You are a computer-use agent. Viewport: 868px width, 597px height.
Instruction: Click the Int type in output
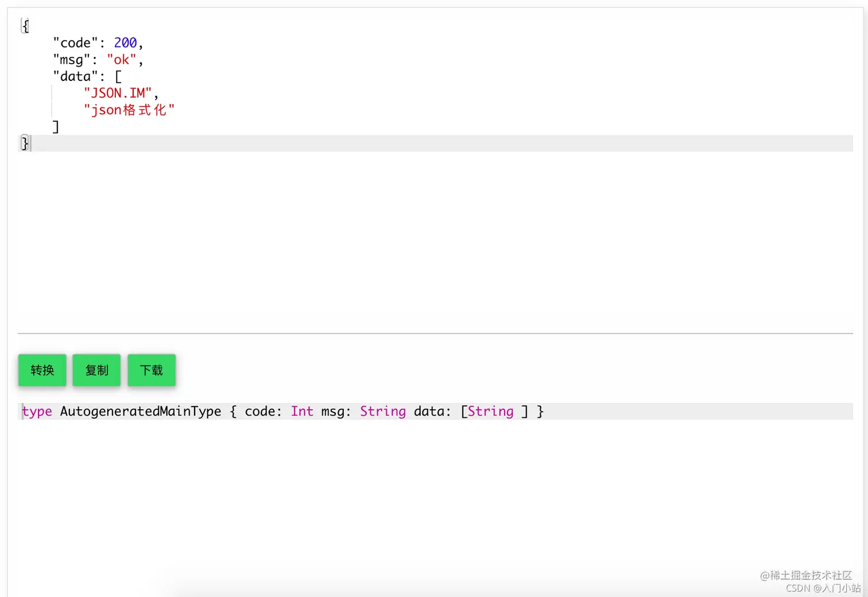(302, 412)
